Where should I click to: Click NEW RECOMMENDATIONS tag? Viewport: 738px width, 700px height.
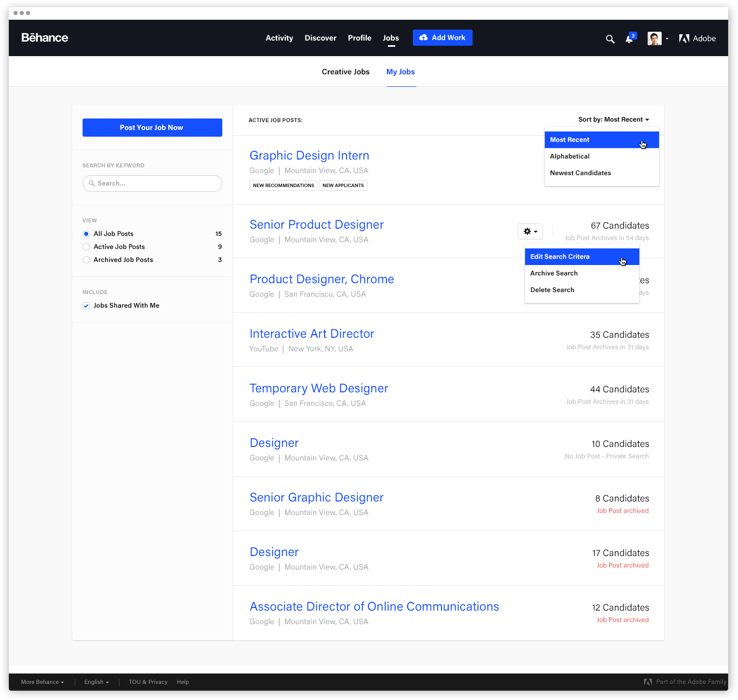[284, 186]
